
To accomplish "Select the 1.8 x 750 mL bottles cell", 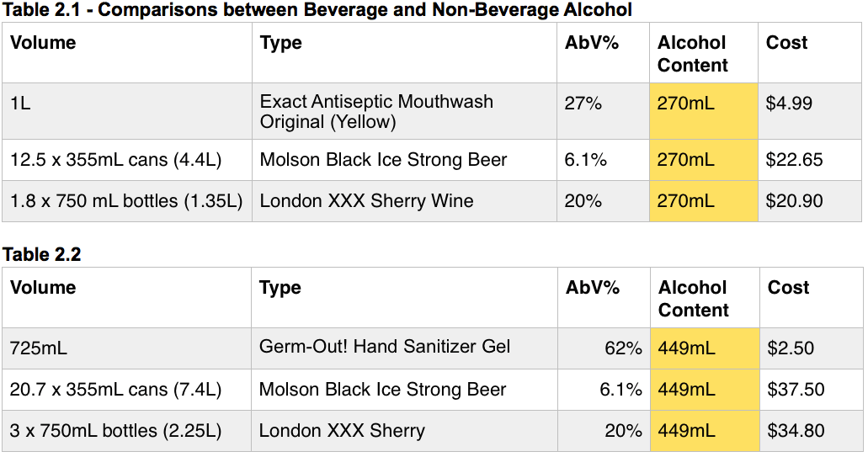I will [x=126, y=201].
